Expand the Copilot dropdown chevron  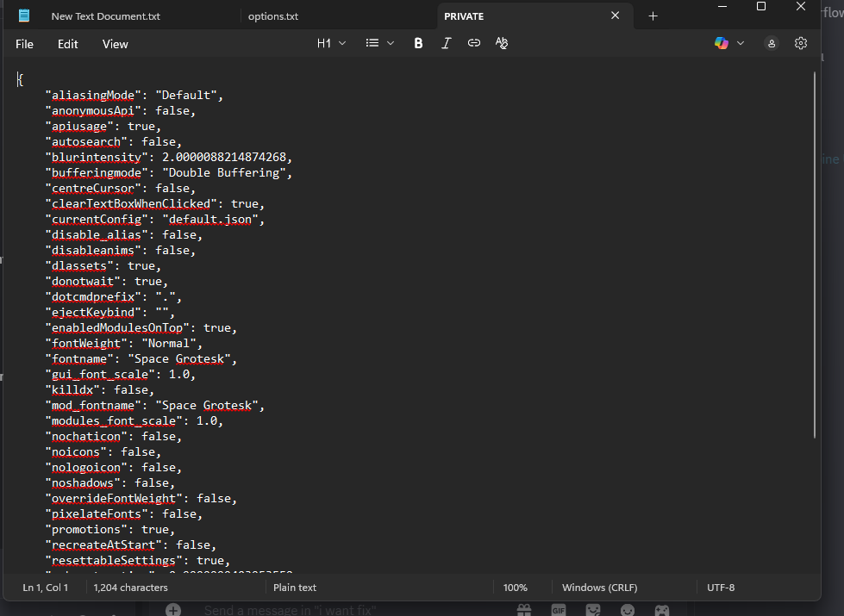[x=741, y=43]
